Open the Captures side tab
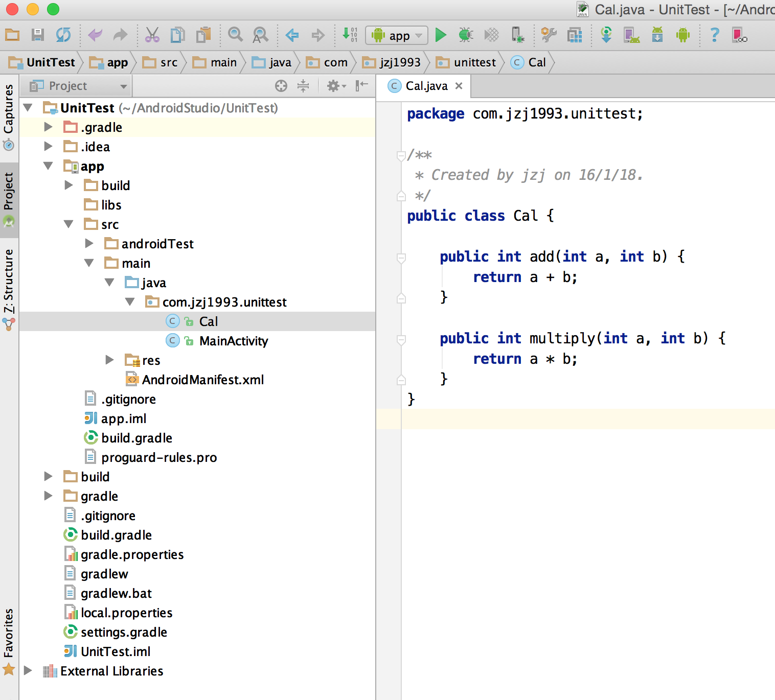 pyautogui.click(x=9, y=116)
